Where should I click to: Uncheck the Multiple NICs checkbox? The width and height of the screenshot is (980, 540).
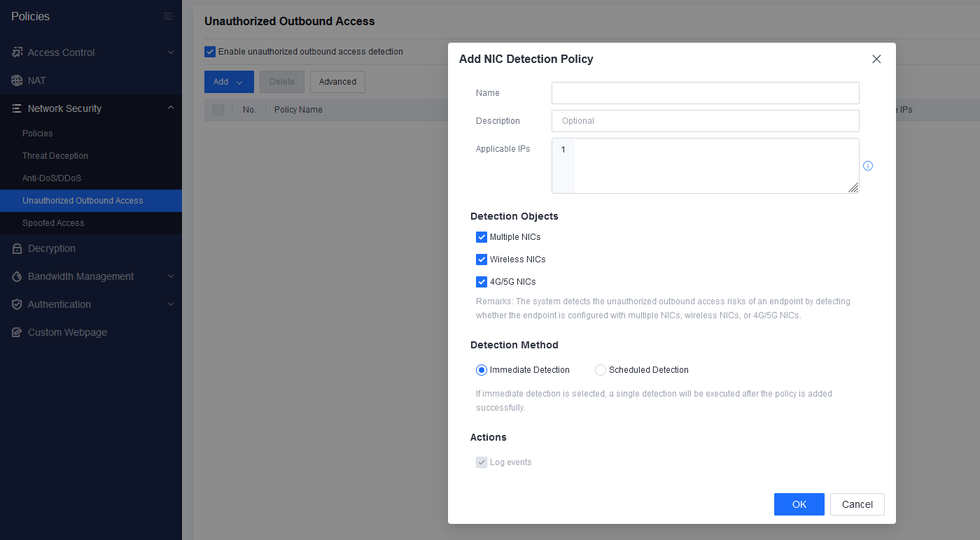pos(482,237)
